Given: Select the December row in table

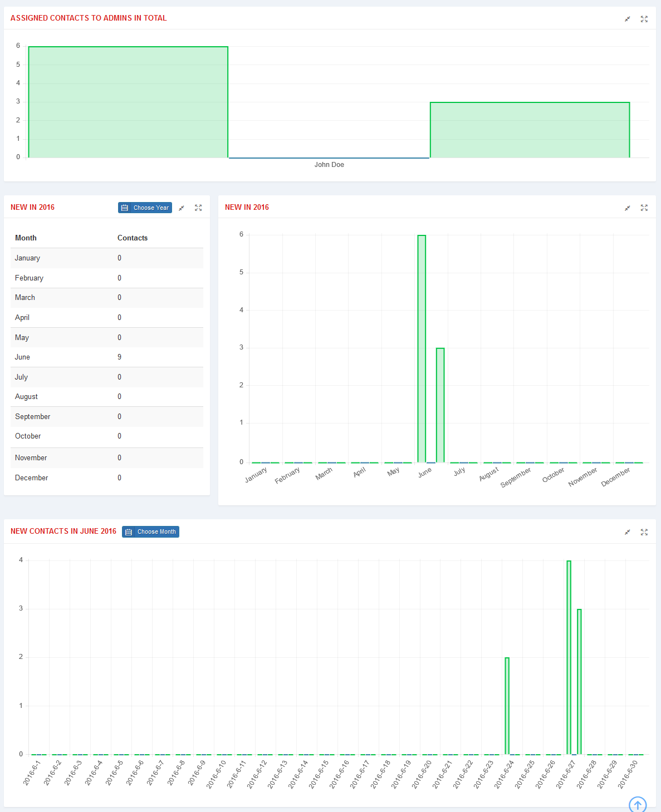Looking at the screenshot, I should tap(107, 478).
